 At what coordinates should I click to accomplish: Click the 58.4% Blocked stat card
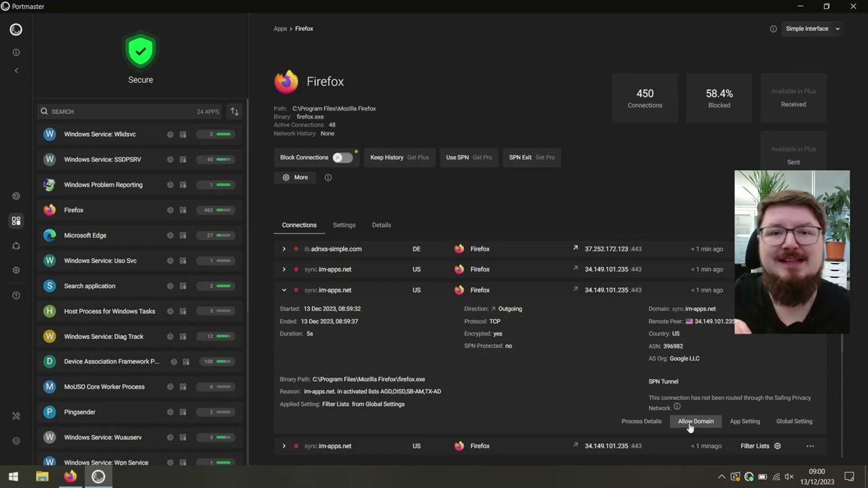pyautogui.click(x=719, y=98)
